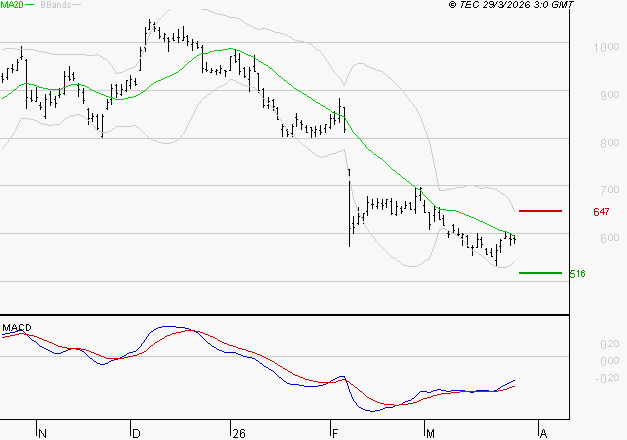Click the 800 price axis label
Screen dimensions: 627x440
[609, 143]
